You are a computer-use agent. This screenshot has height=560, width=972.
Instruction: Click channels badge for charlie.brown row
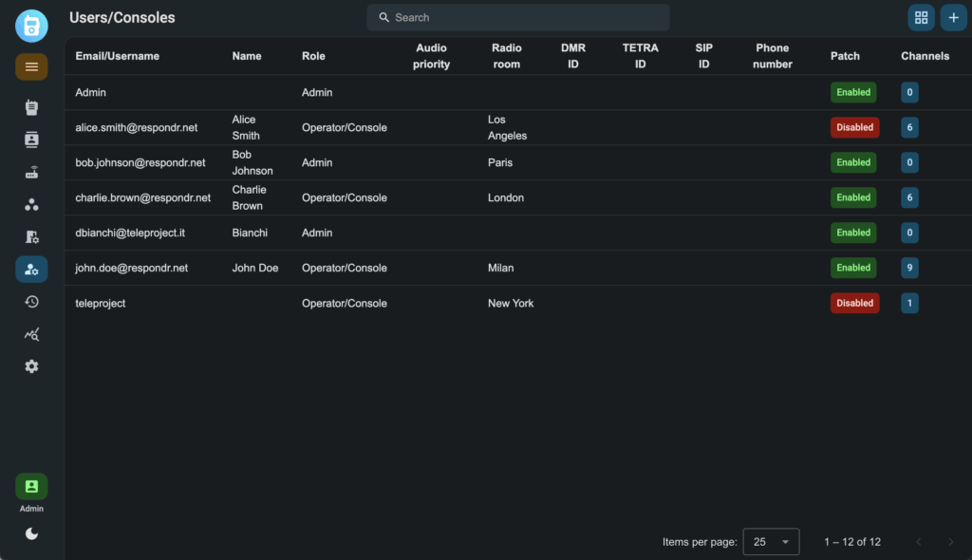pos(910,197)
